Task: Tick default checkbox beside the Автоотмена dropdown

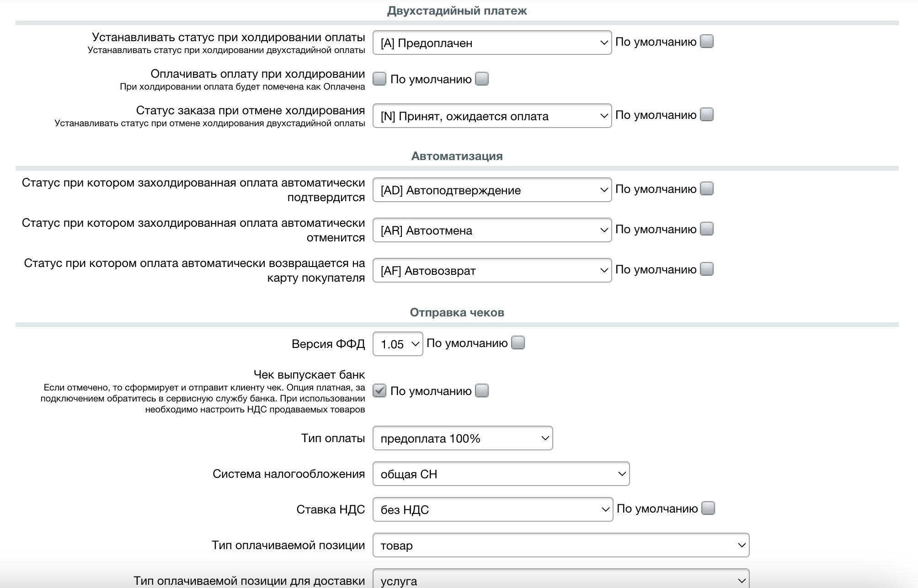Action: [x=707, y=229]
